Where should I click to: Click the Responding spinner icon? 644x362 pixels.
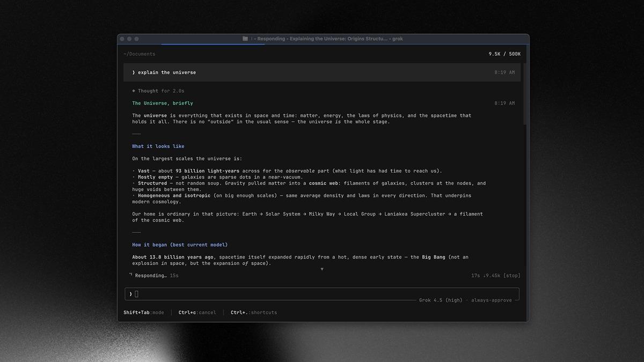tap(130, 275)
